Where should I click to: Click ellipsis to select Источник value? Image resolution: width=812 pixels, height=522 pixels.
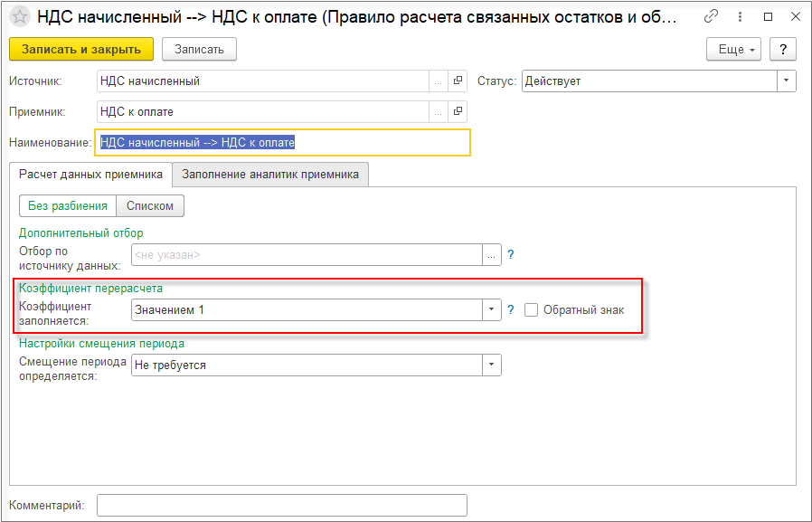click(439, 81)
